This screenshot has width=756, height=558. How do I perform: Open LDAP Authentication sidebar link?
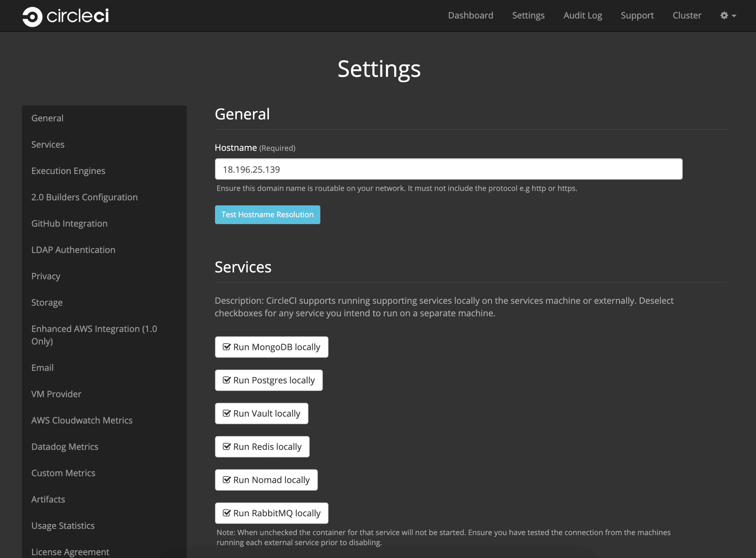pyautogui.click(x=73, y=250)
